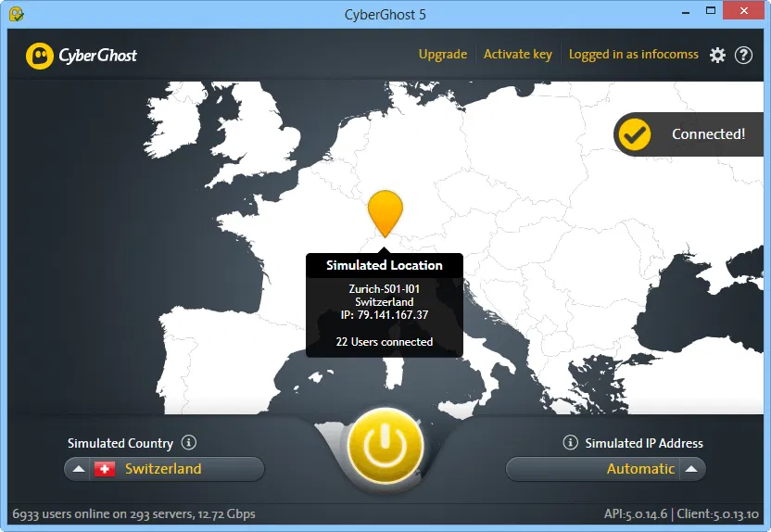Open the Switzerland country selector
771x532 pixels.
(164, 469)
